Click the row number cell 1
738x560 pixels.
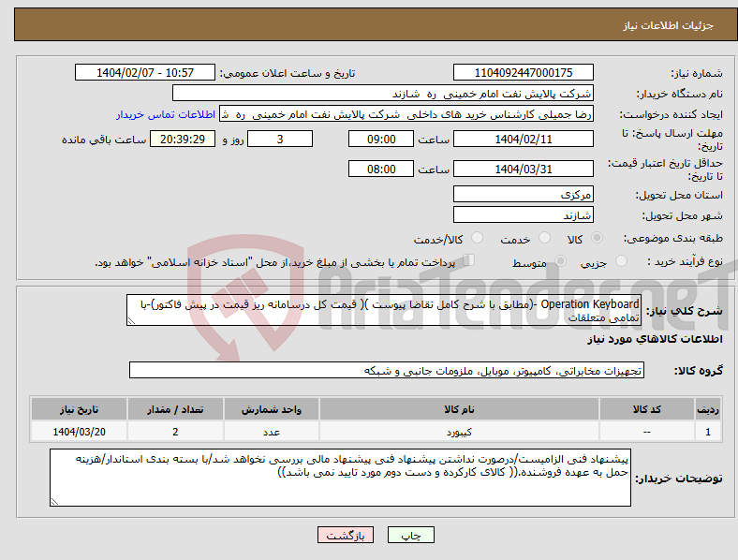click(708, 432)
